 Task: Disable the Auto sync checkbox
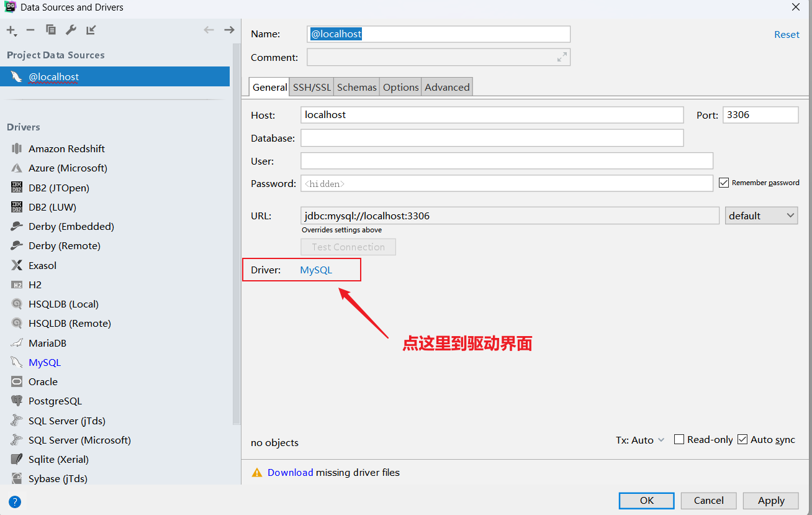click(x=742, y=439)
